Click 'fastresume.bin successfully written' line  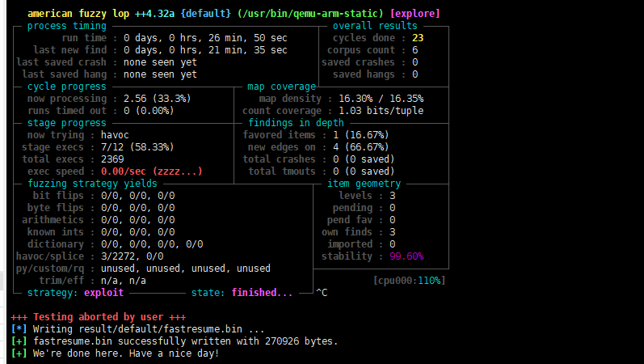tap(186, 341)
